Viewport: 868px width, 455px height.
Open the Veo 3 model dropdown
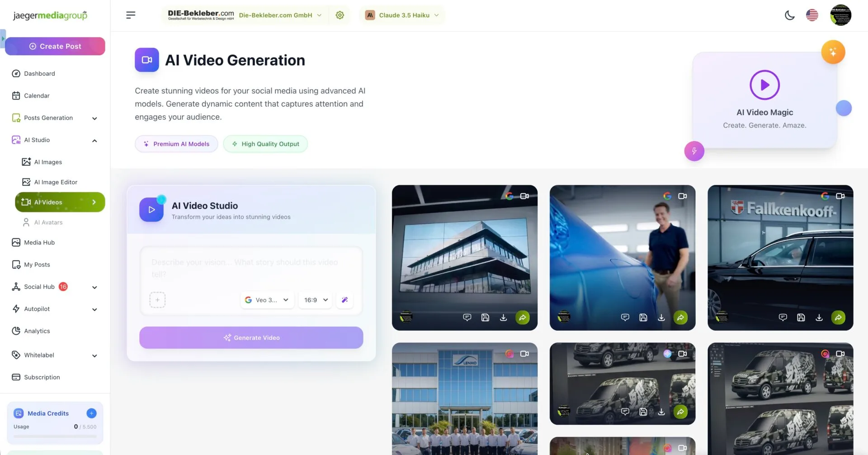(x=267, y=300)
